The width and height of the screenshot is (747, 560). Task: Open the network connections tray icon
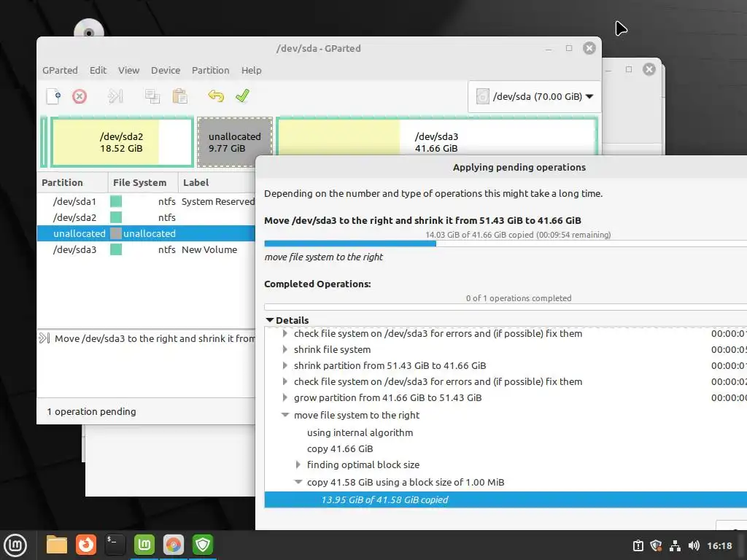(675, 545)
